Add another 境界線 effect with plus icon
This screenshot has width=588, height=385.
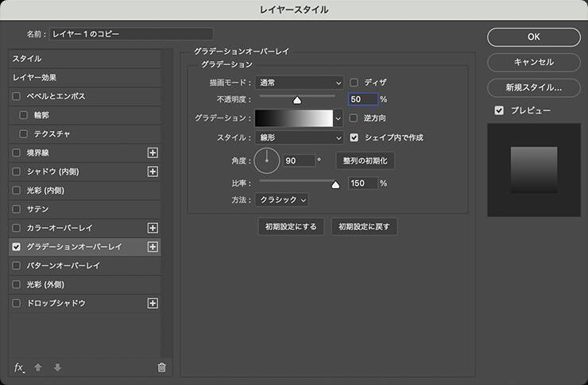click(x=153, y=152)
